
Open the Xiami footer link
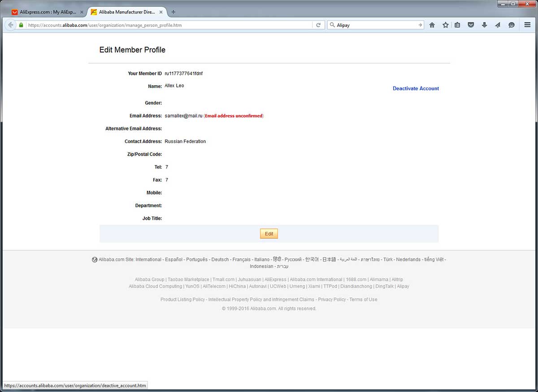[x=314, y=286]
